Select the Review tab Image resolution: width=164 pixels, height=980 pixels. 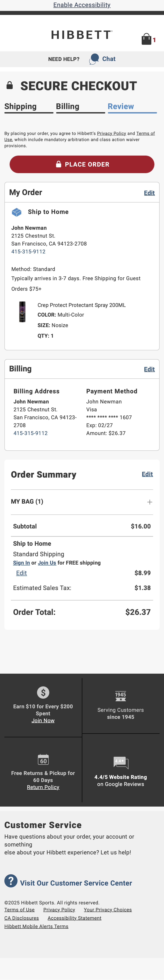121,106
